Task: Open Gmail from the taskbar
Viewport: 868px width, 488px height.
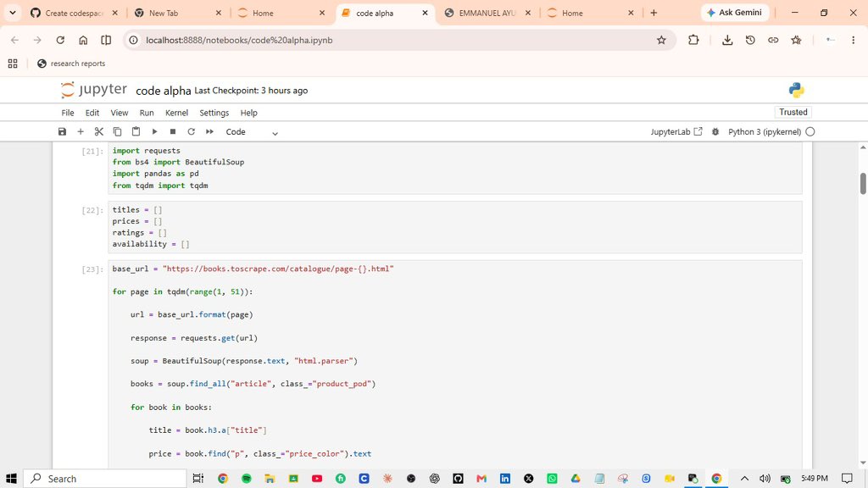Action: [x=481, y=479]
